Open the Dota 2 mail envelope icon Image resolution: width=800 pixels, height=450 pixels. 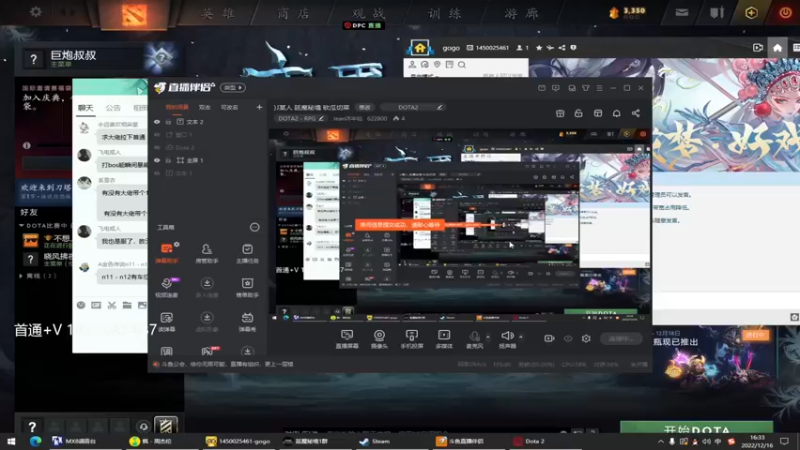[x=682, y=13]
